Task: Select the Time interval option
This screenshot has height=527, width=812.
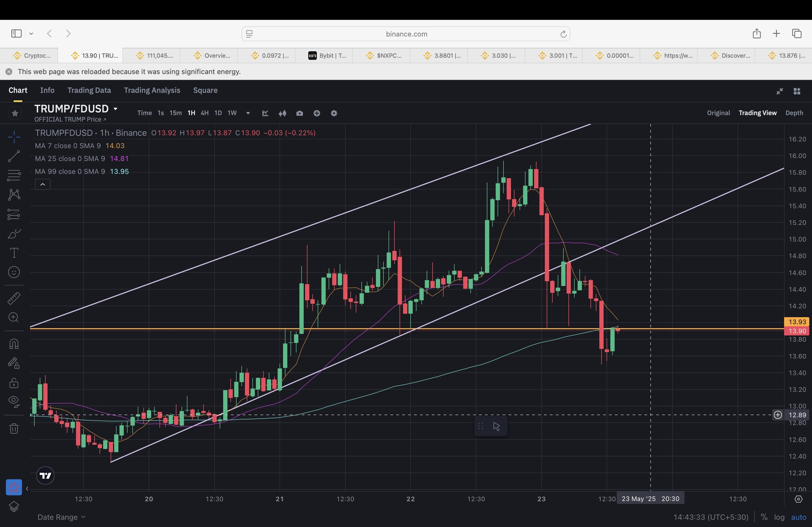Action: (144, 113)
